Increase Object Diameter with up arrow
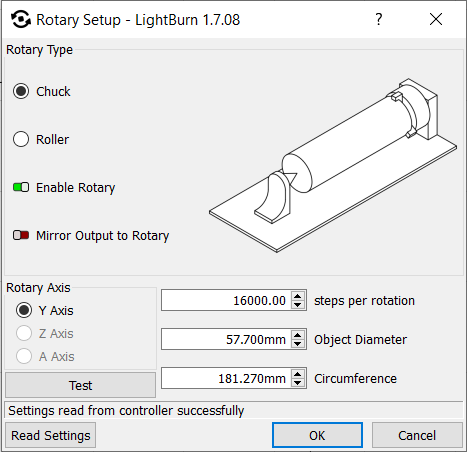 click(298, 334)
